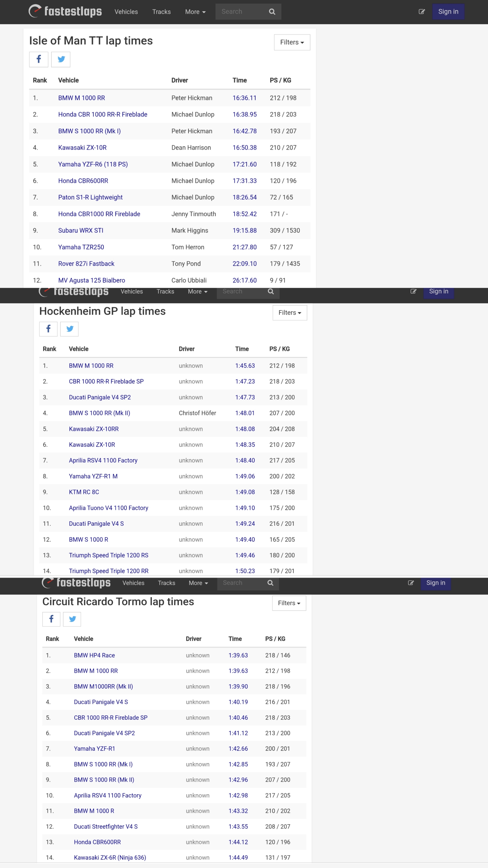Open Filters dropdown for Isle of Man TT
Image resolution: width=488 pixels, height=868 pixels.
[x=292, y=42]
